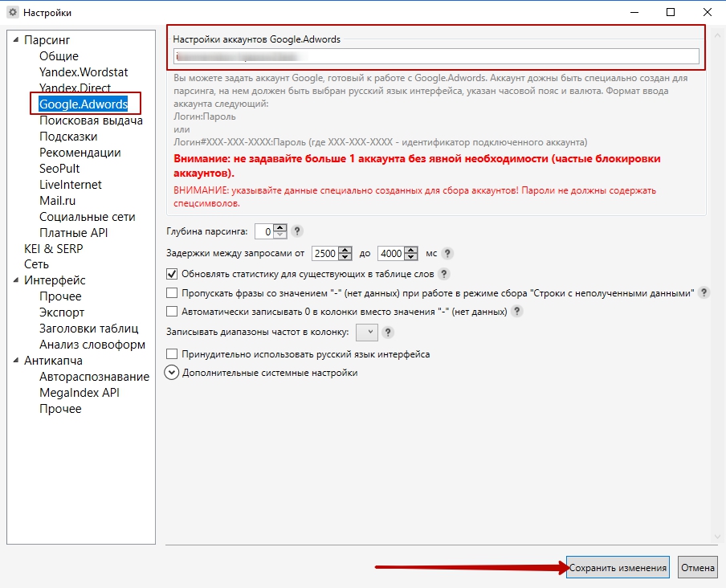Select Прочее under Интерфейс
726x588 pixels.
(x=61, y=296)
